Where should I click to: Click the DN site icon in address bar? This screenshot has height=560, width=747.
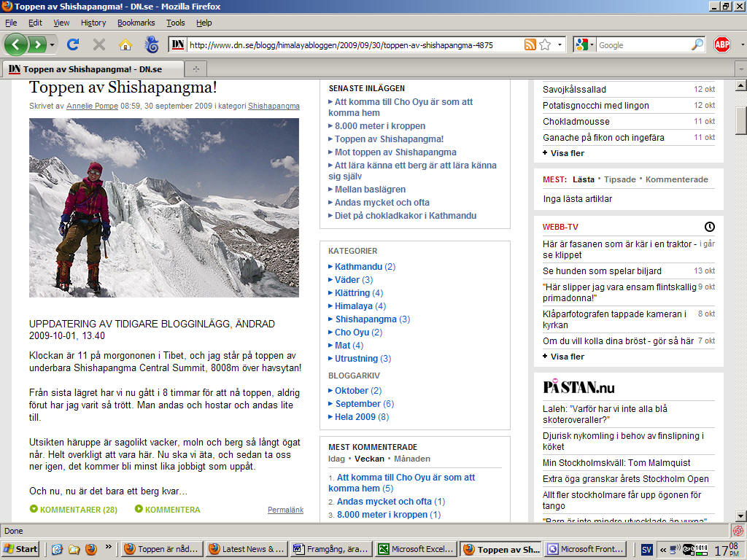pyautogui.click(x=178, y=44)
